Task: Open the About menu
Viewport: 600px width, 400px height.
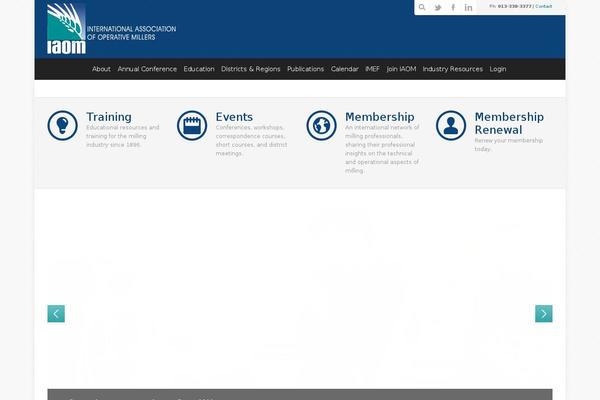Action: tap(101, 69)
